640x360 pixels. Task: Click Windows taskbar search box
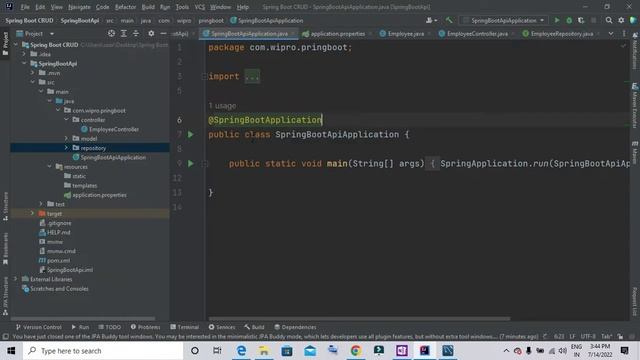103,351
